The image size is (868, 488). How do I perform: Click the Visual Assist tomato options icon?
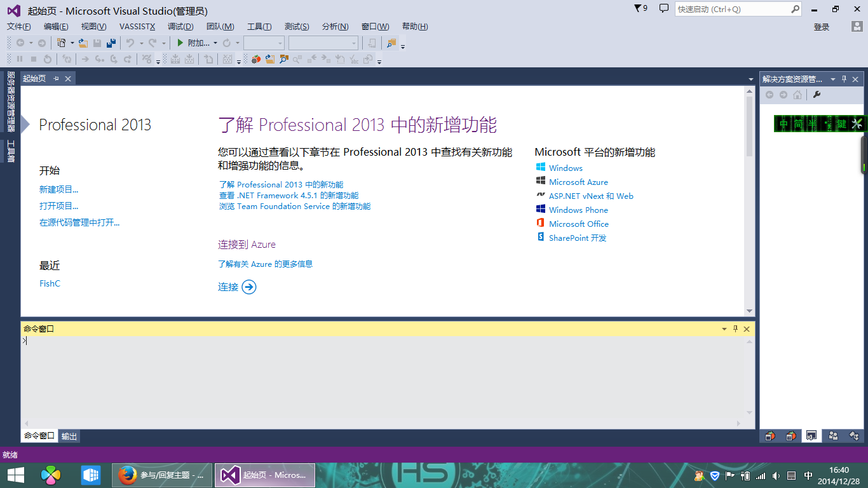(256, 59)
